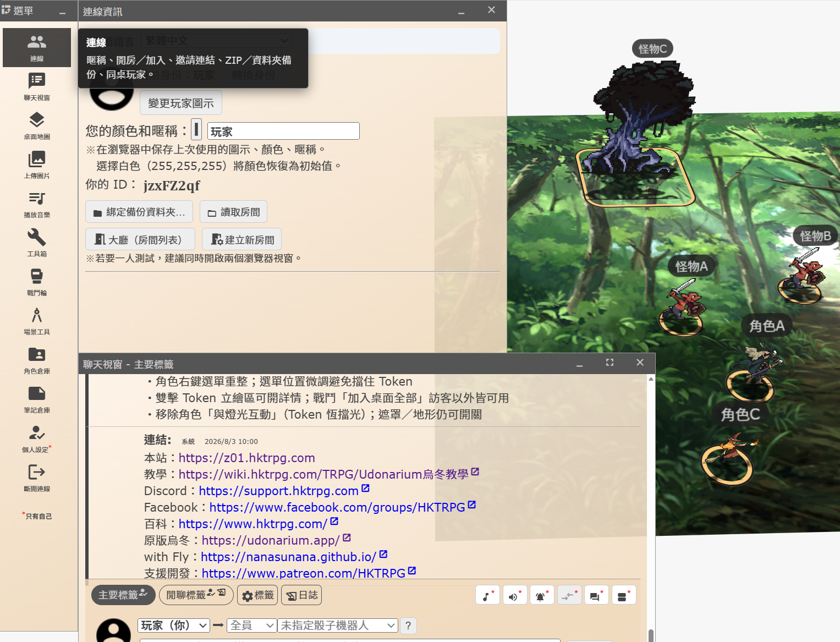Toggle the stacked bars chat option
This screenshot has height=642, width=840.
624,595
